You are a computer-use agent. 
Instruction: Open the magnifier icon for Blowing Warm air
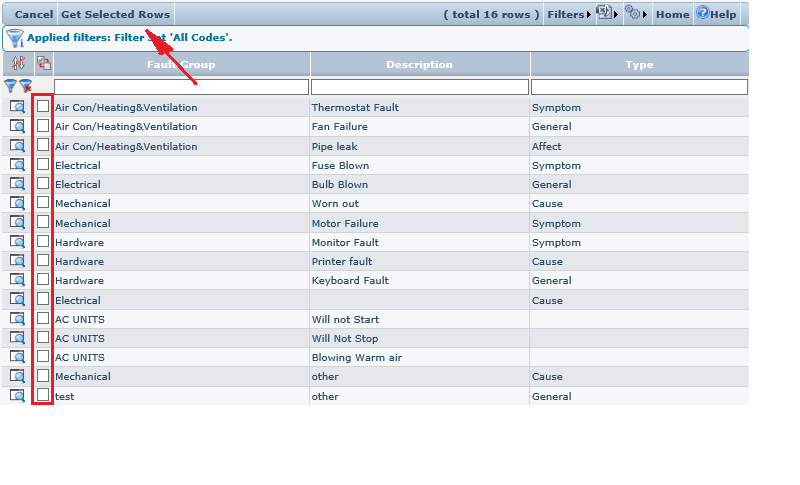(17, 357)
